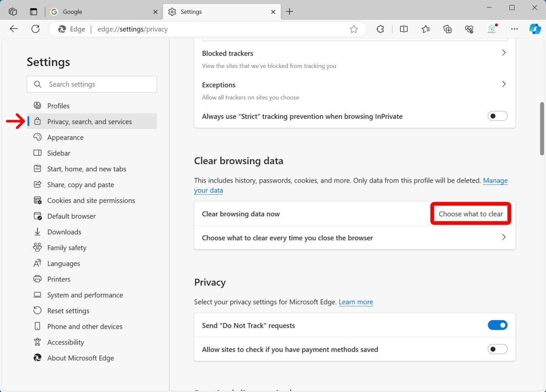Select Cookies and site permissions in sidebar
The height and width of the screenshot is (392, 546).
tap(91, 200)
